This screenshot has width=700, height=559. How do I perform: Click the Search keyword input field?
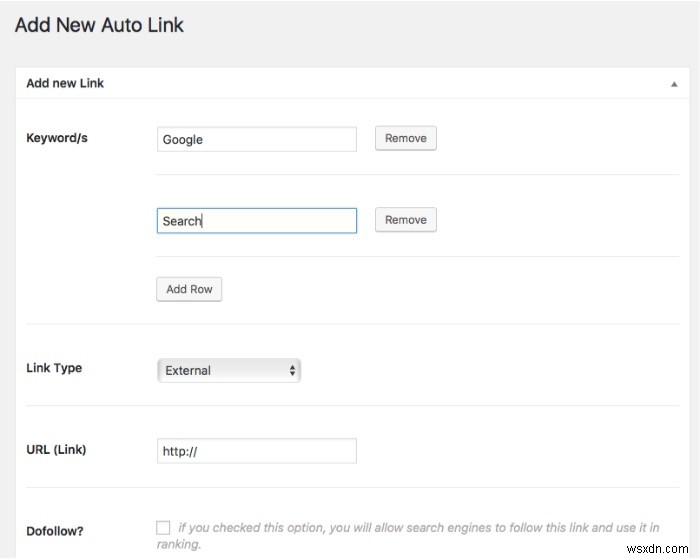[x=257, y=221]
